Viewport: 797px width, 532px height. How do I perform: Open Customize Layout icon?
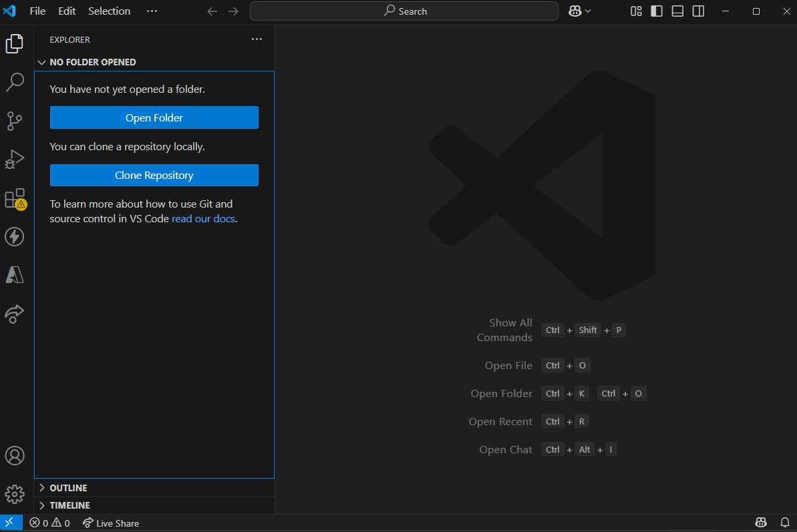636,11
